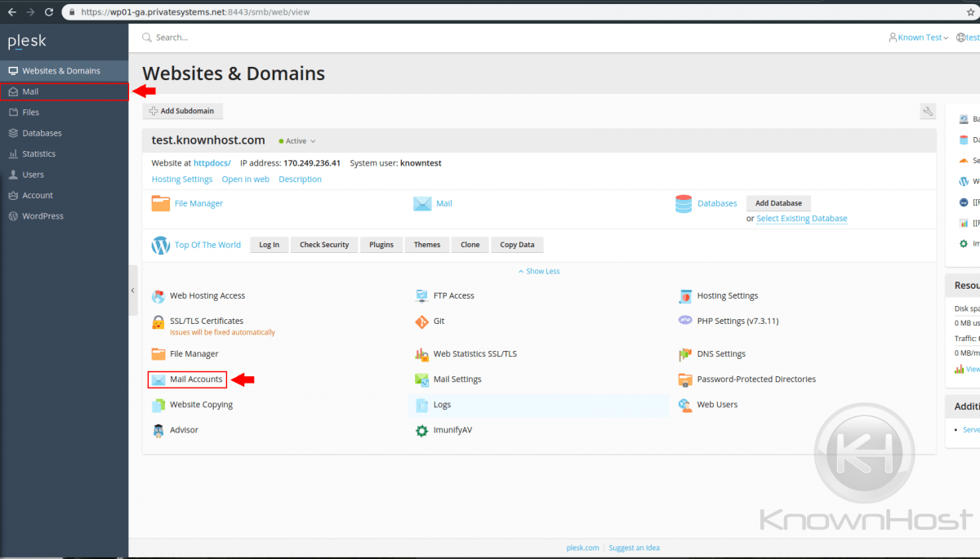
Task: Open the Git integration icon
Action: (x=433, y=321)
